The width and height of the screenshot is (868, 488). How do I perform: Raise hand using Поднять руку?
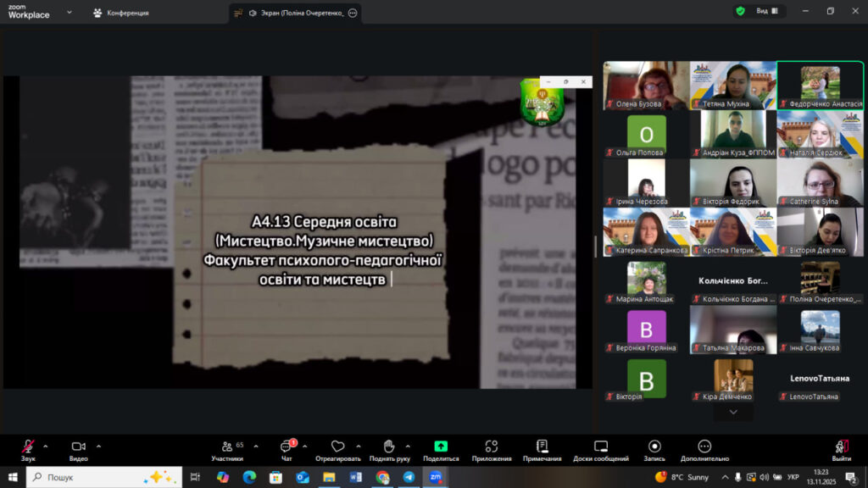(388, 446)
